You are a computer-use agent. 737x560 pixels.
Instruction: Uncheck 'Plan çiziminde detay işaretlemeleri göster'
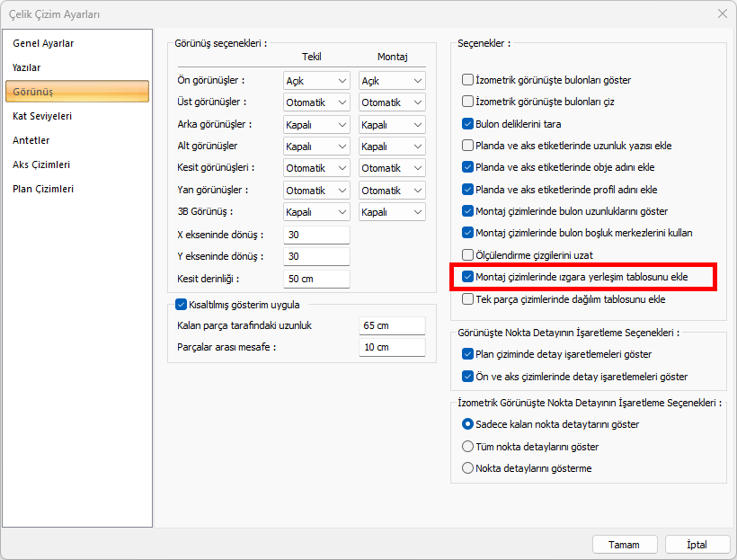tap(467, 354)
